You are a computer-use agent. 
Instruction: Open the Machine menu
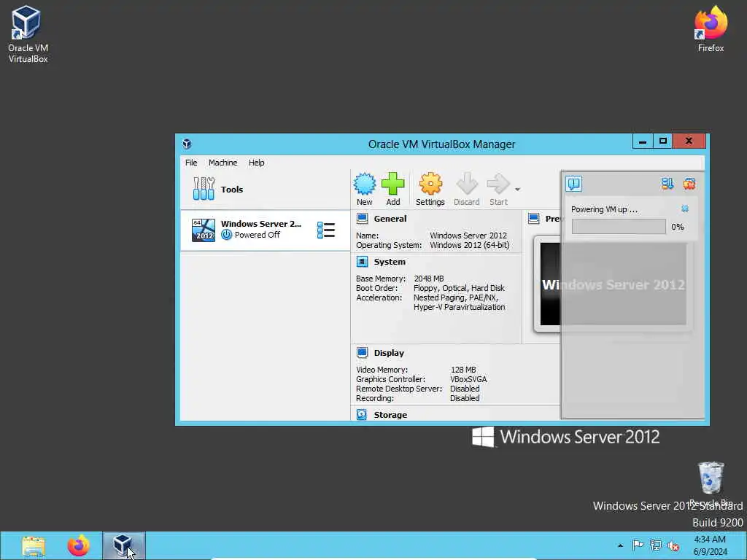click(x=222, y=163)
